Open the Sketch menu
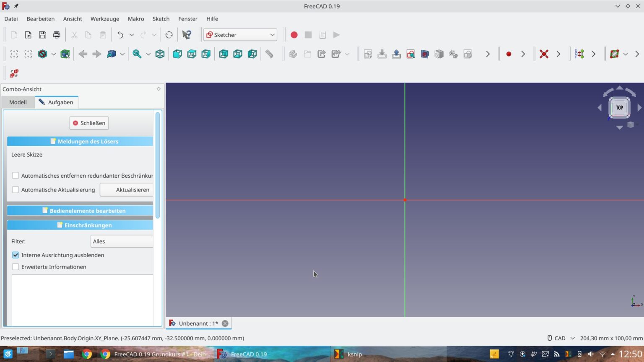The width and height of the screenshot is (644, 362). 161,19
